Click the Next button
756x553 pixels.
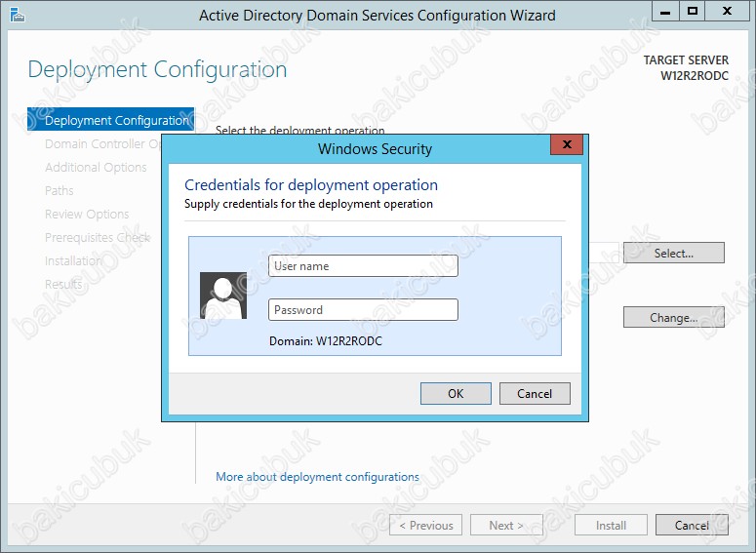click(x=506, y=525)
